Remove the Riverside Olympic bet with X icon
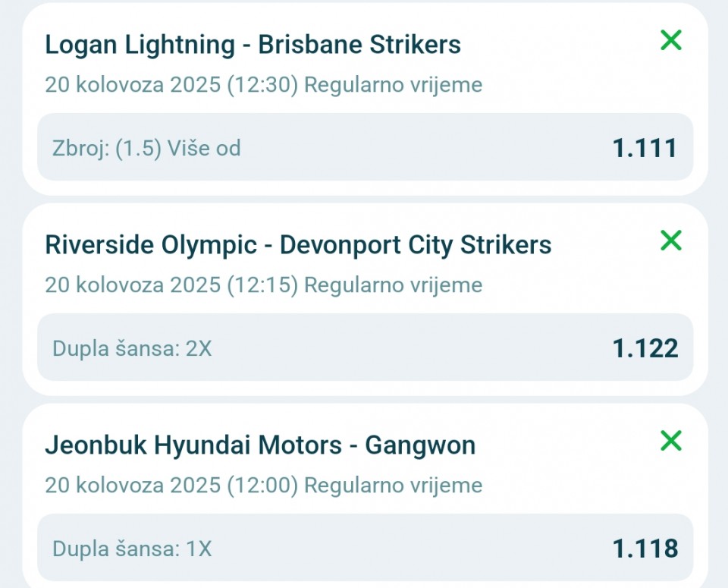 671,240
